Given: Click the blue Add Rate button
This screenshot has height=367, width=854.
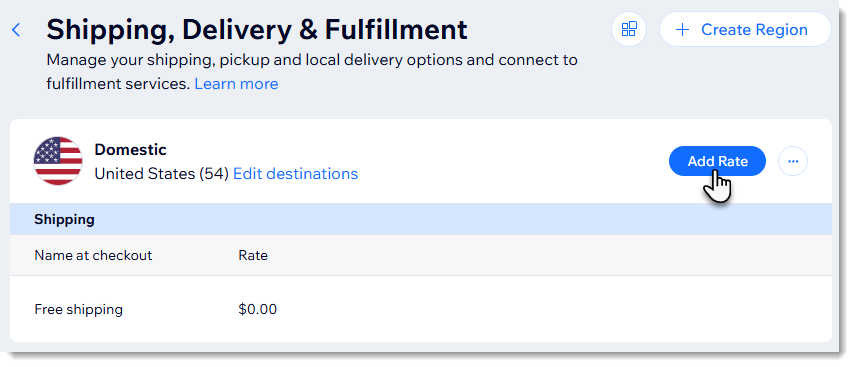Looking at the screenshot, I should [x=717, y=161].
